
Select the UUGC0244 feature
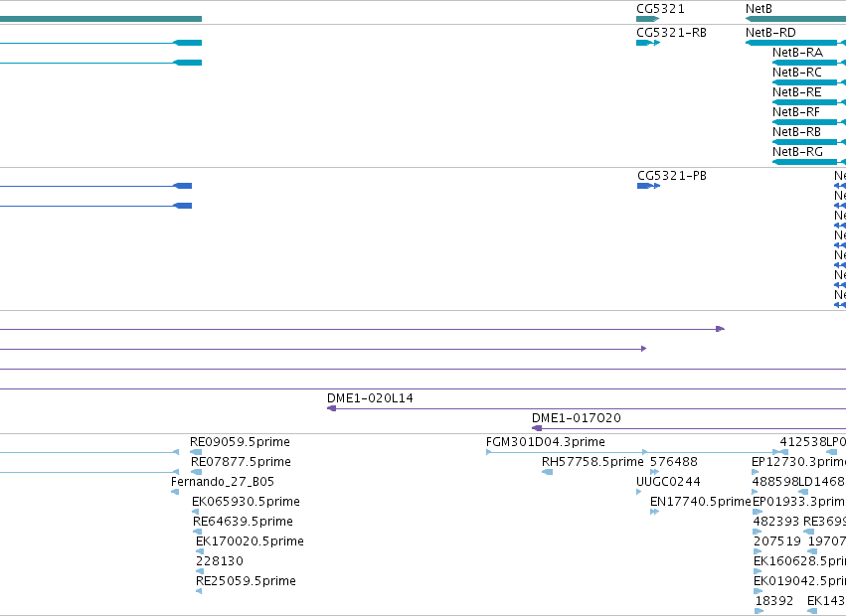668,482
